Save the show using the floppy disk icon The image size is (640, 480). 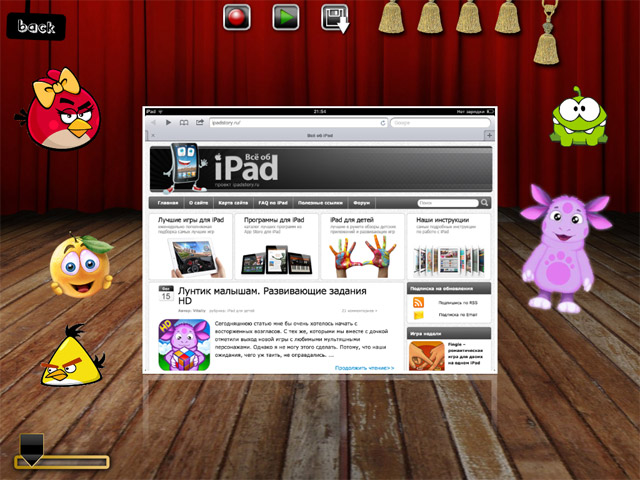[335, 18]
